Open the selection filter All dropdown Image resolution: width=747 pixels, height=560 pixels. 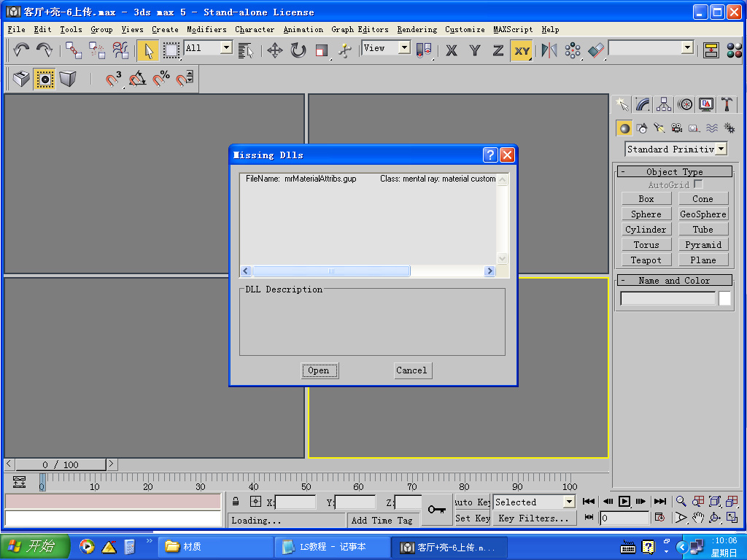pos(227,47)
